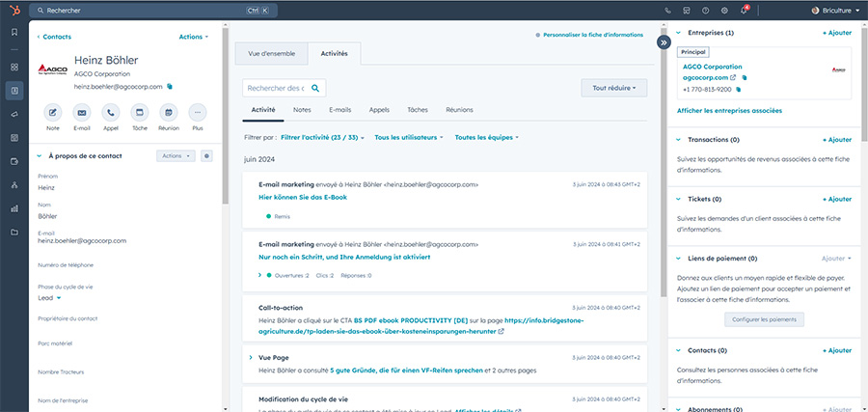Open the settings gear in top bar
868x412 pixels.
pyautogui.click(x=724, y=10)
